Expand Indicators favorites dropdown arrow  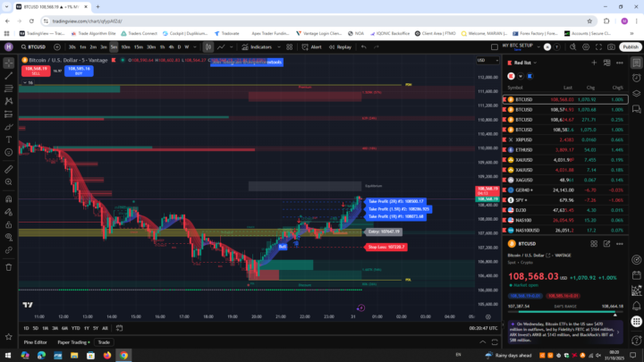tap(279, 47)
